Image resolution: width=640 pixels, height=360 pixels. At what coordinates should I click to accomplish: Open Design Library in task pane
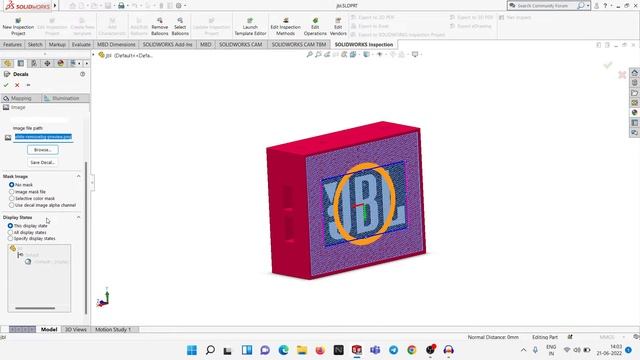(634, 83)
